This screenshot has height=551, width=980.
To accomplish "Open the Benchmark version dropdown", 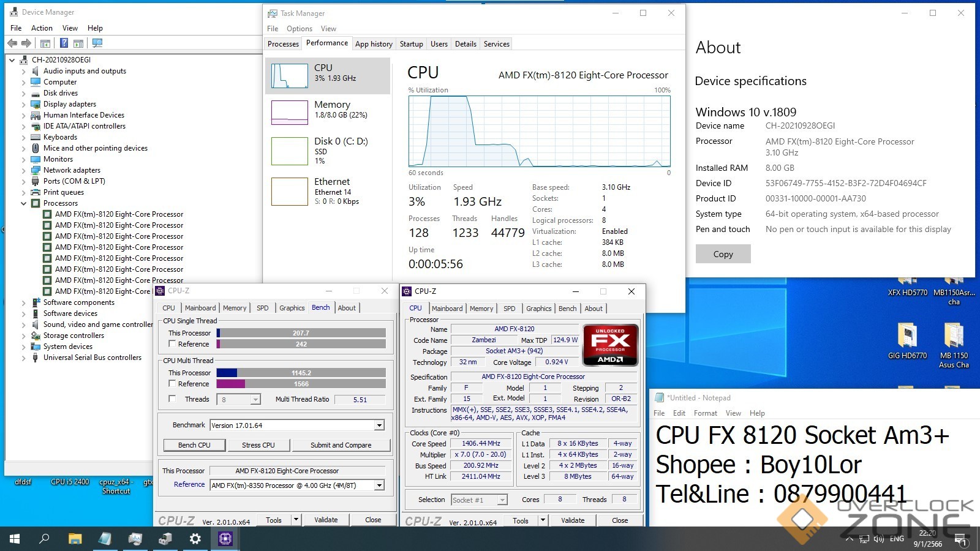I will pyautogui.click(x=379, y=425).
